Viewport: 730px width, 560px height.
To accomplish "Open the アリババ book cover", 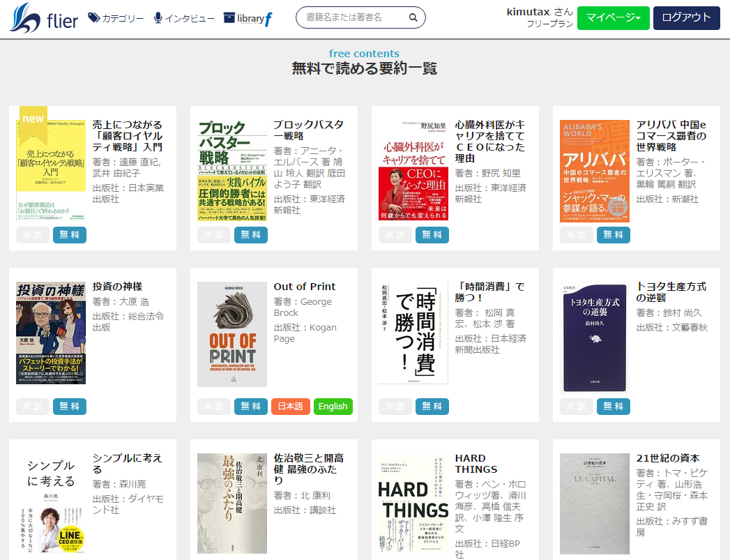I will [x=595, y=171].
